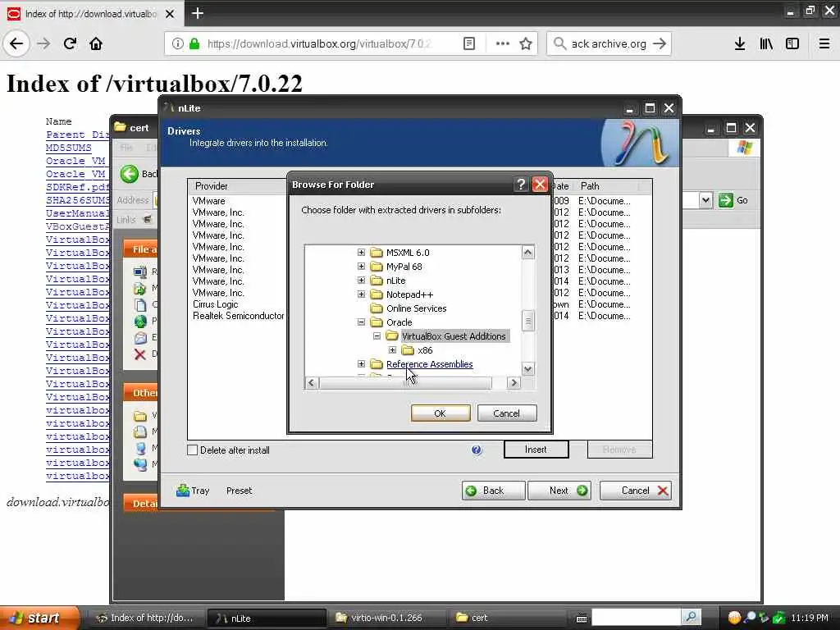Click the red X delete icon in cert sidebar
Image resolution: width=840 pixels, height=630 pixels.
point(139,354)
